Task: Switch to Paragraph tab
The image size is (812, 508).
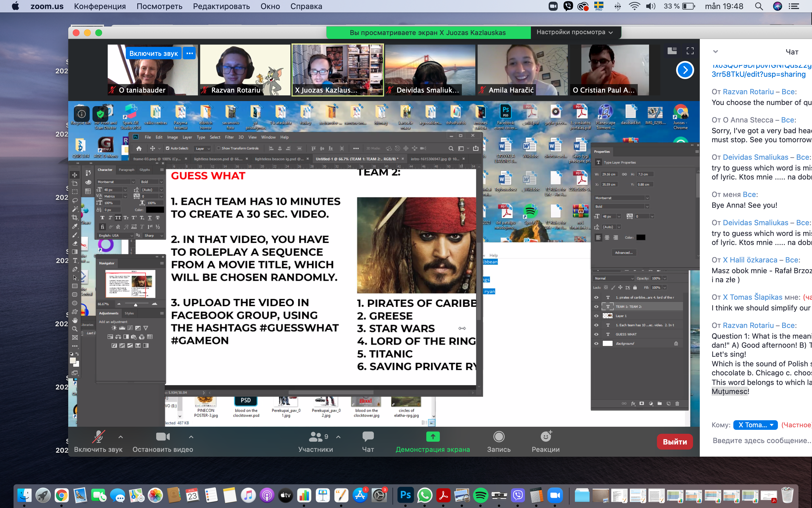Action: (127, 170)
